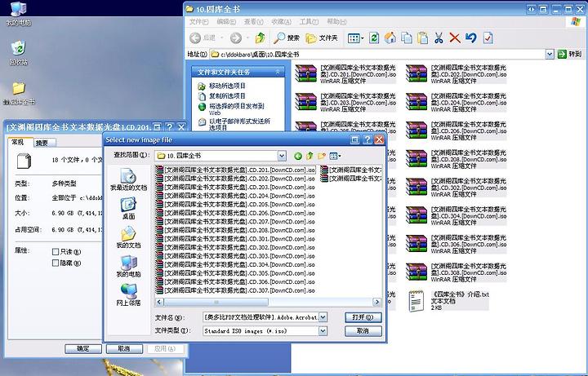588x376 pixels.
Task: Select CD.305.[DownCD.com].iso in file dialog list
Action: coord(235,273)
